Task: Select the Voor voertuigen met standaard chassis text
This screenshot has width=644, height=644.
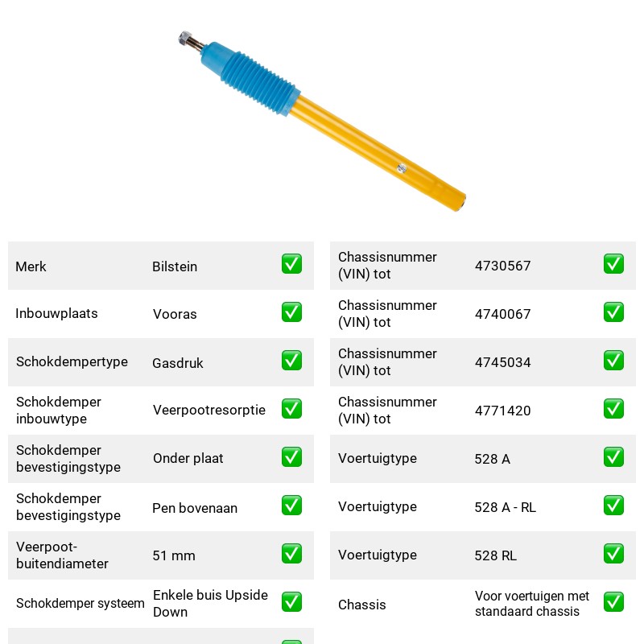Action: 532,603
